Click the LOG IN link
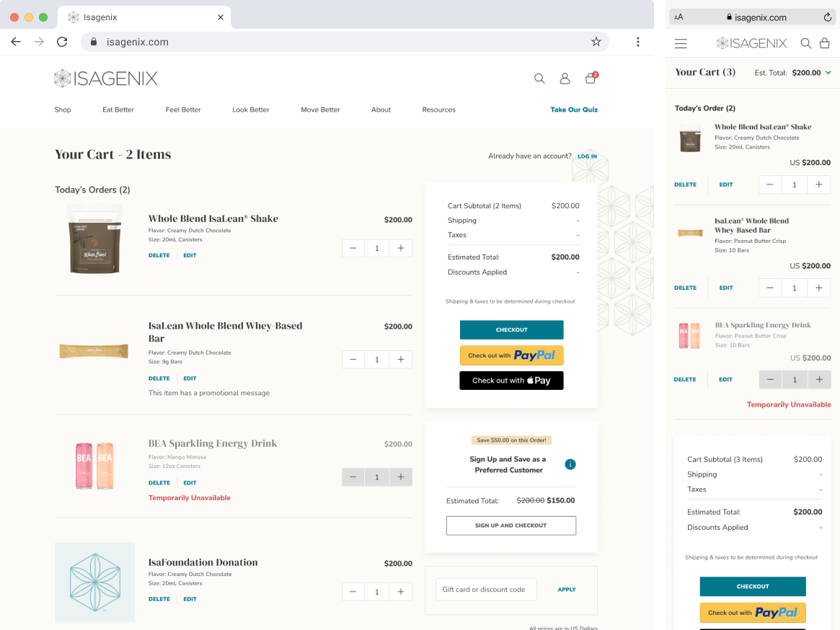 (x=587, y=156)
